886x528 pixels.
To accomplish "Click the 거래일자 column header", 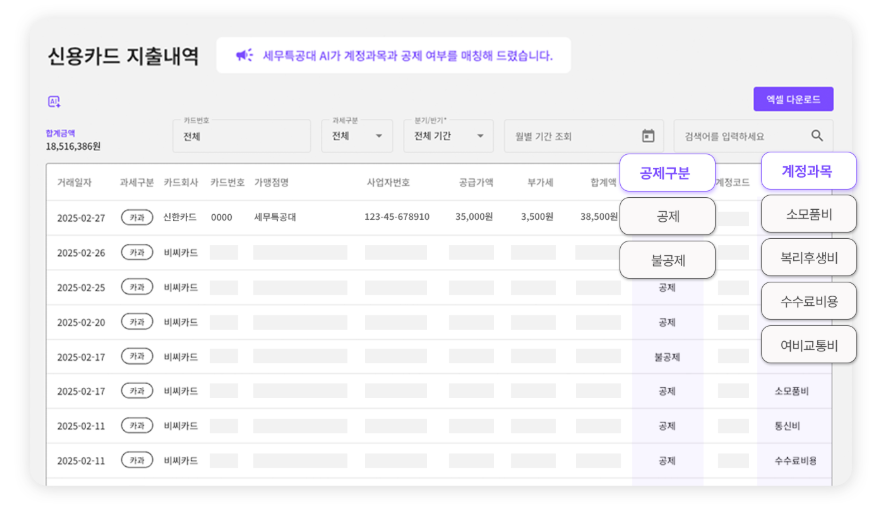I will pos(74,183).
